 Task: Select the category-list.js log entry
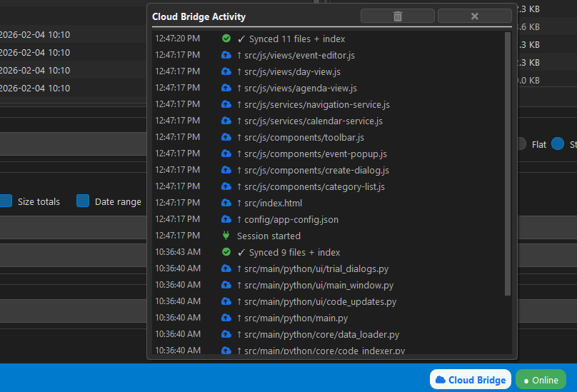point(328,186)
